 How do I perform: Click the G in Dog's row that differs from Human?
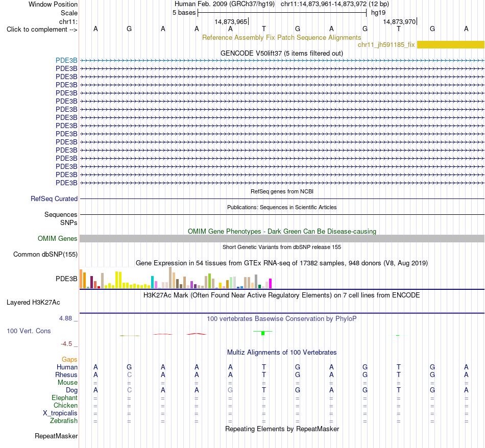230,390
